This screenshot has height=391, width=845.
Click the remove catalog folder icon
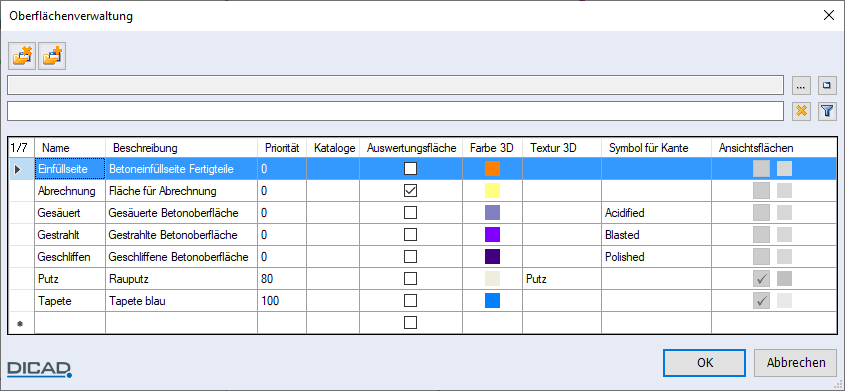(x=22, y=57)
